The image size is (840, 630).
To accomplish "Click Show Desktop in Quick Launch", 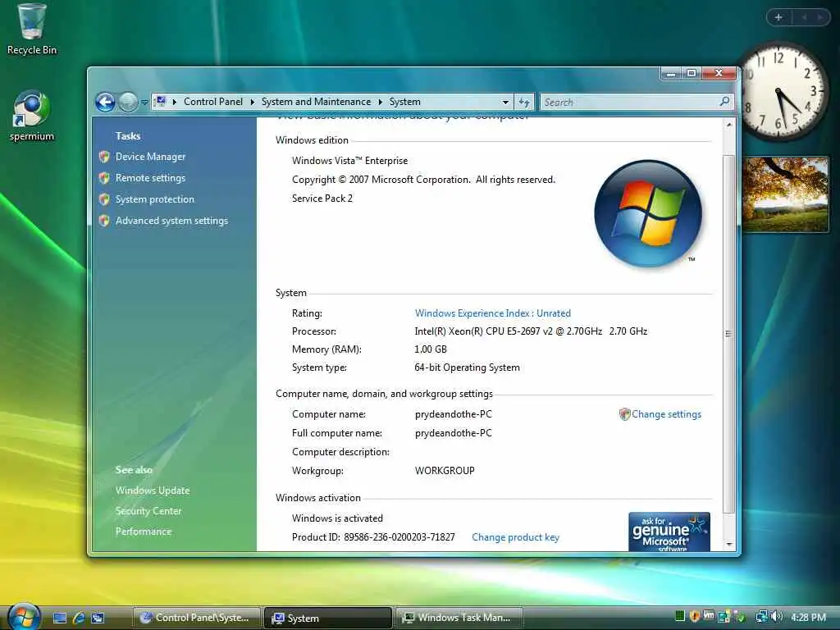I will click(x=59, y=618).
